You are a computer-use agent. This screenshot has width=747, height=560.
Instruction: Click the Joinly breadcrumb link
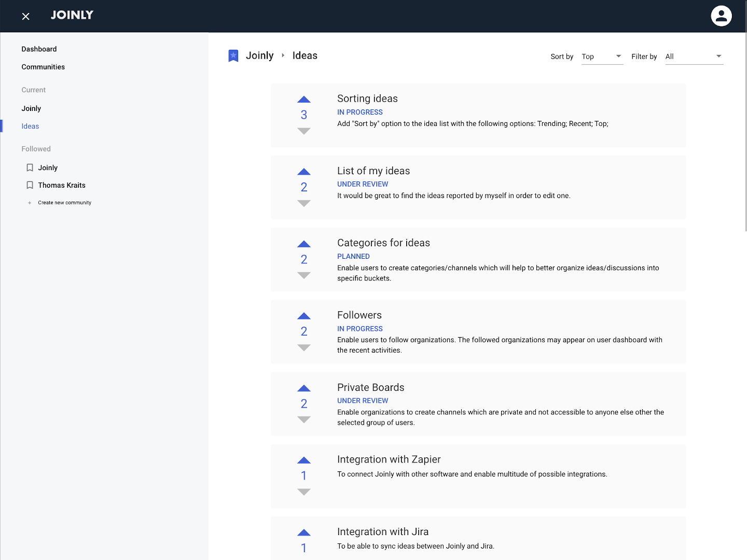260,55
